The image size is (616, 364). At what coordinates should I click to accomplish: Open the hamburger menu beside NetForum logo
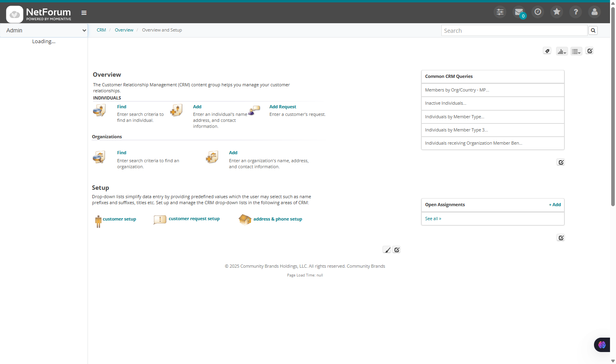coord(84,13)
